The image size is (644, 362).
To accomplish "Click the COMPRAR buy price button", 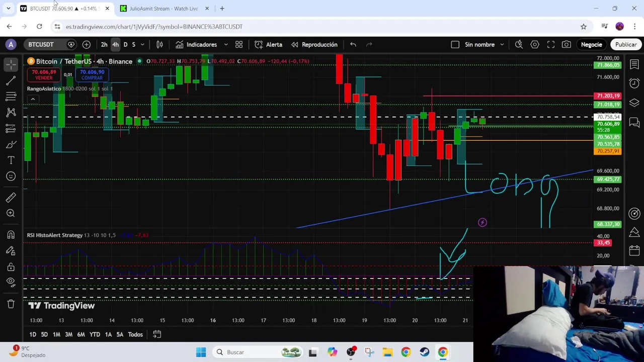I will pyautogui.click(x=92, y=75).
